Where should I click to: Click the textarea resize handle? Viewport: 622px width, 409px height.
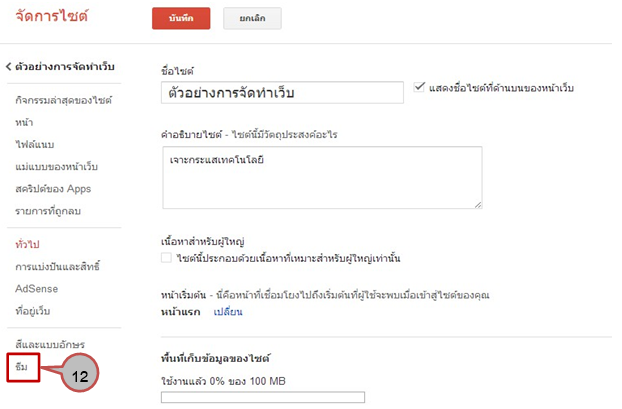pyautogui.click(x=478, y=205)
